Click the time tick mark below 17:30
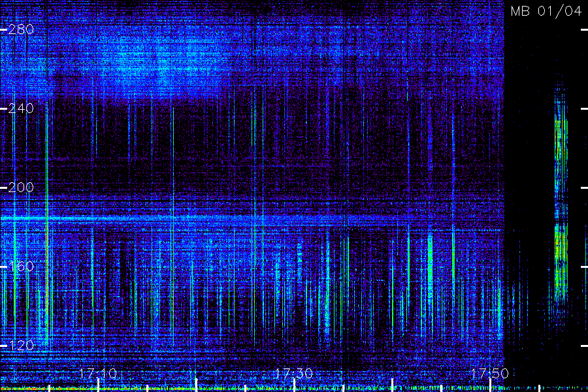This screenshot has height=392, width=588. point(294,385)
